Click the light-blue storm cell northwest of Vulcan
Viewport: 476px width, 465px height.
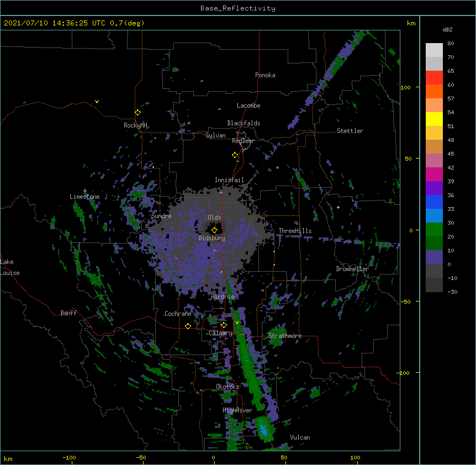[263, 429]
